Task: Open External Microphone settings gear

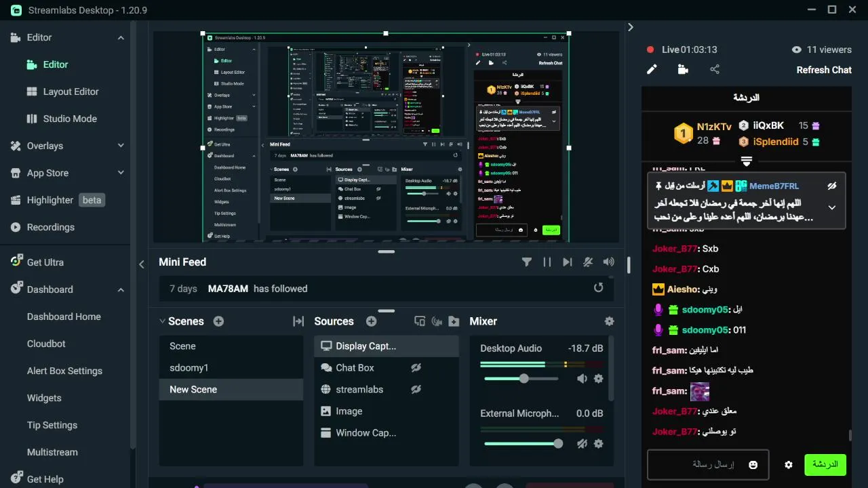Action: click(598, 444)
